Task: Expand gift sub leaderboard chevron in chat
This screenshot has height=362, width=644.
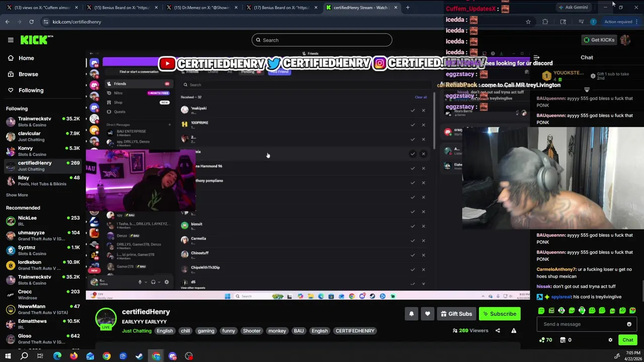Action: pos(587,89)
